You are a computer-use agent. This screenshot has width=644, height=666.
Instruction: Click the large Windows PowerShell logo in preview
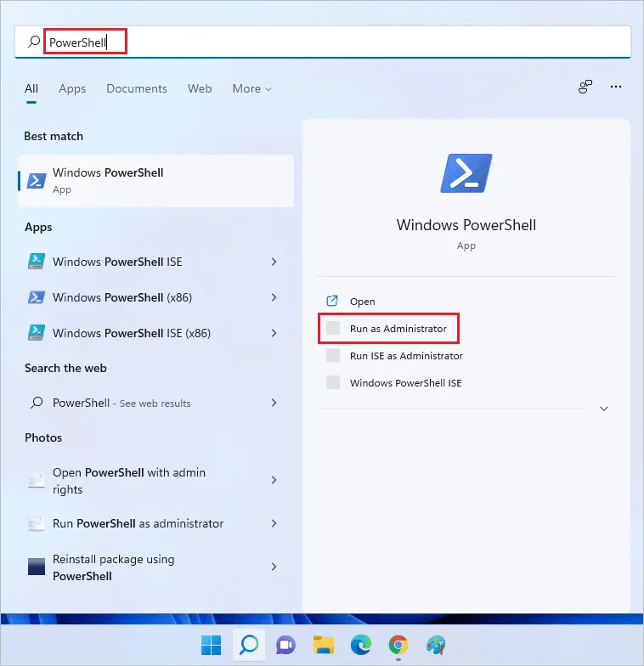click(x=466, y=173)
